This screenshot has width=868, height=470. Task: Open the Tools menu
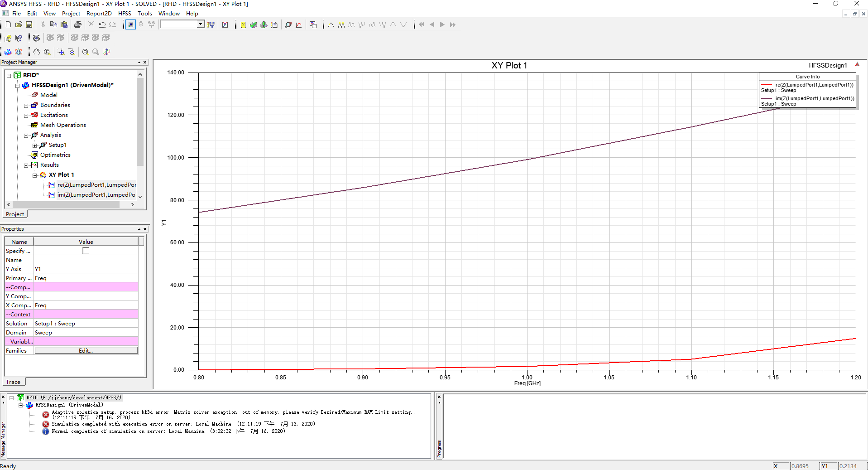click(x=145, y=14)
